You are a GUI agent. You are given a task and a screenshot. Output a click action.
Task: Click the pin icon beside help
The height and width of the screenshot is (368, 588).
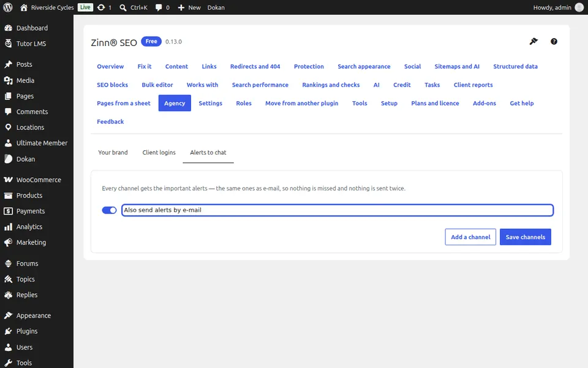click(x=533, y=41)
